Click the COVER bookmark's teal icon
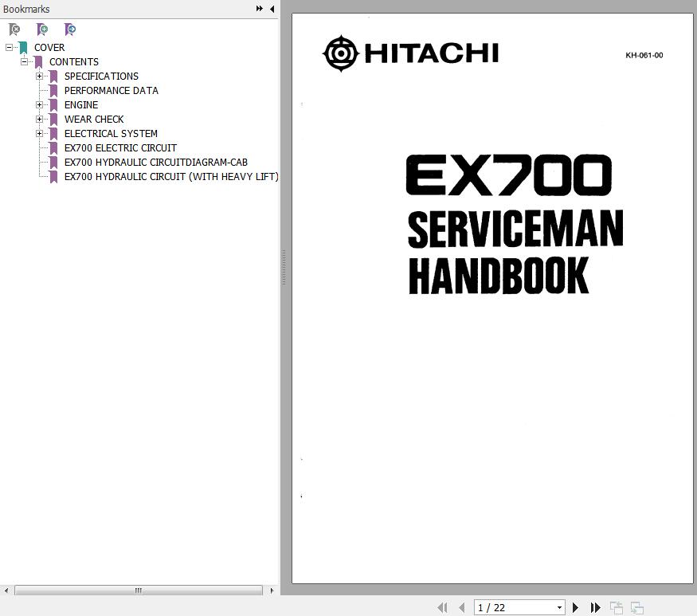This screenshot has width=697, height=616. (23, 48)
